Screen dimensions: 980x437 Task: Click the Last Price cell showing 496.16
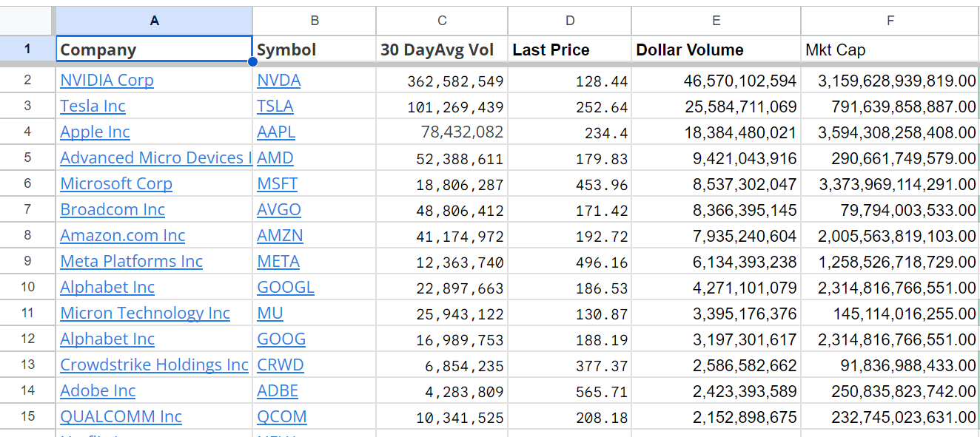[x=569, y=262]
